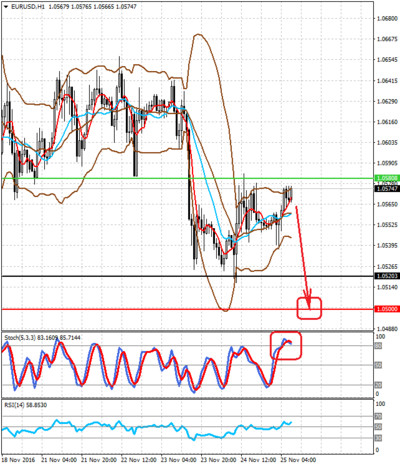This screenshot has height=467, width=400.
Task: Select the red rectangle on Stochastic peak
Action: coord(286,345)
